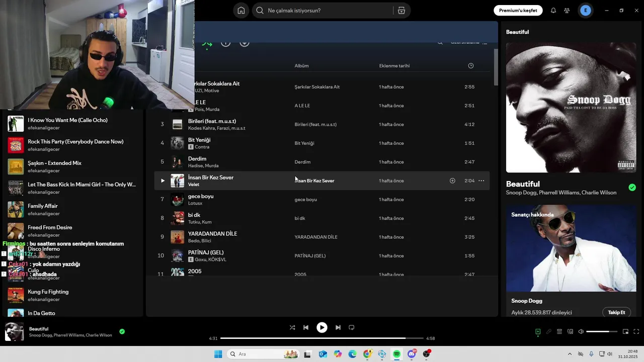644x362 pixels.
Task: Sort by Albüm column header
Action: coord(302,66)
